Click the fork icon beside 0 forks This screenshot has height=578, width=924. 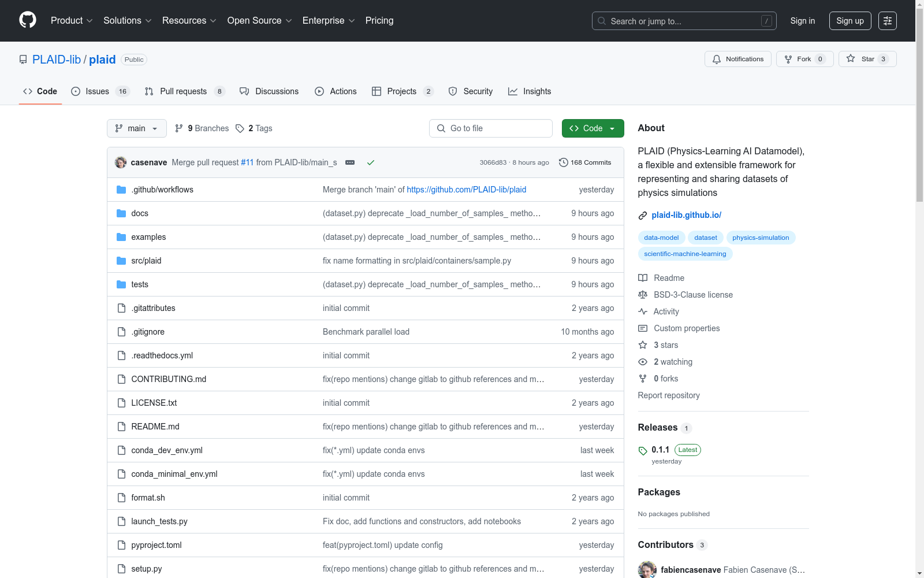coord(643,379)
